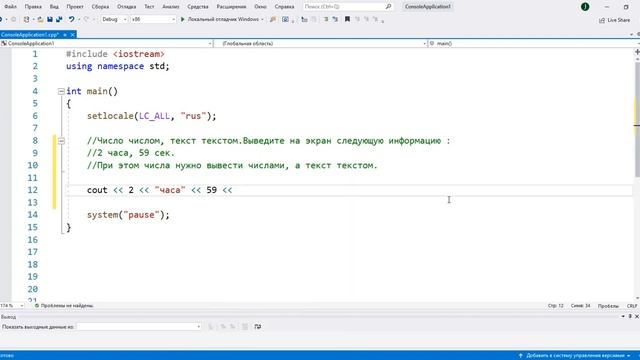Click the find in files toolbar icon
Viewport: 640px width, 360px height.
[x=273, y=19]
